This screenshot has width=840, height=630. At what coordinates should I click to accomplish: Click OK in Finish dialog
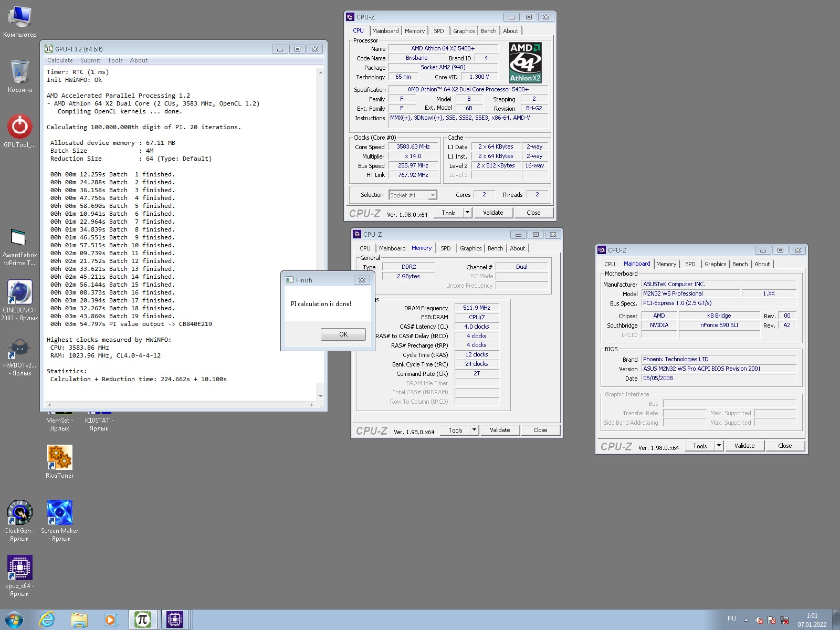(343, 334)
